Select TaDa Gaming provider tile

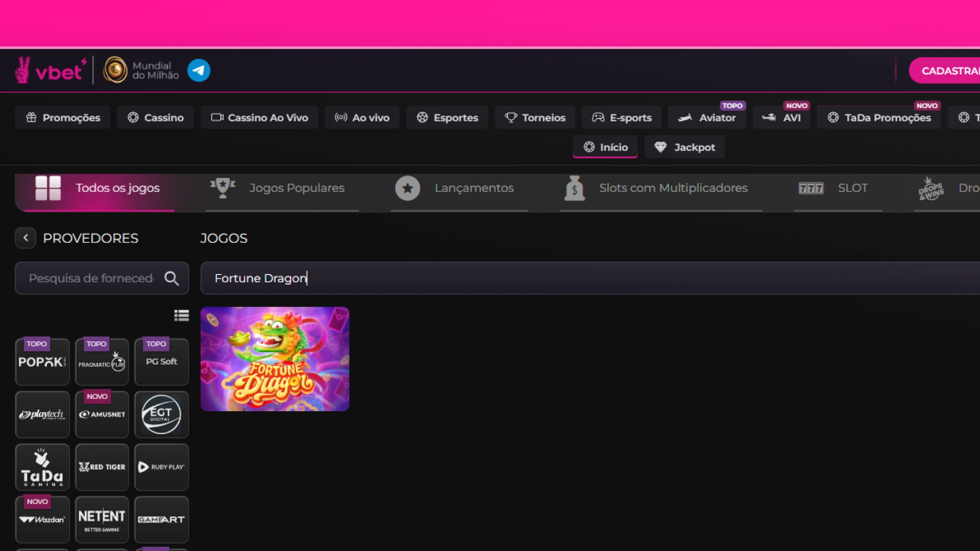42,467
